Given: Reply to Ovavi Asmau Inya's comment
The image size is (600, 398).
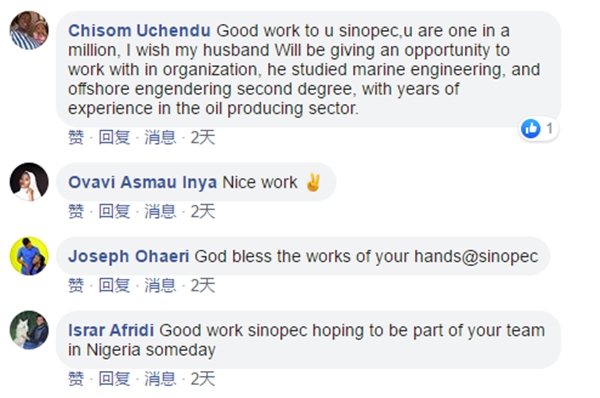Looking at the screenshot, I should (x=114, y=211).
